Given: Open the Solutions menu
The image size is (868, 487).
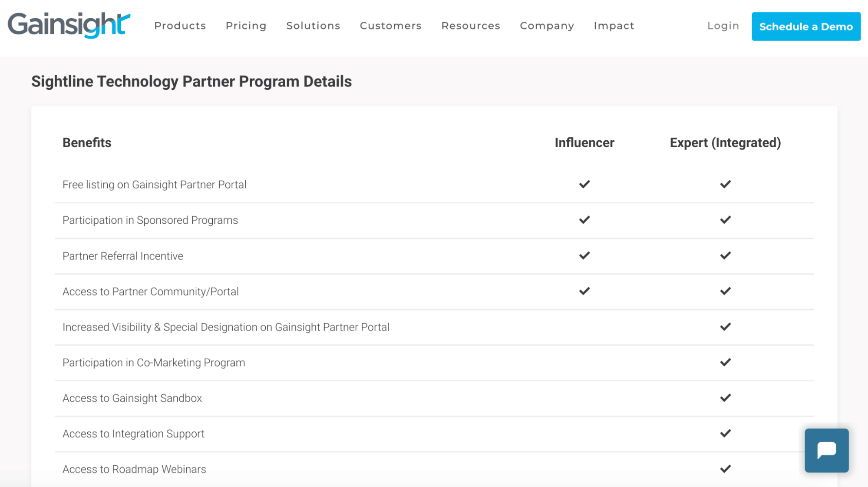Looking at the screenshot, I should click(313, 26).
